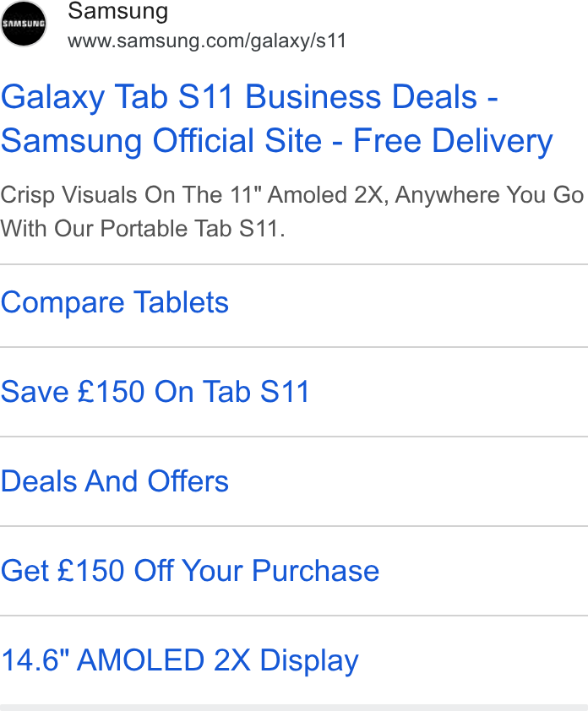
Task: Tap "Purchase" in the Get £150 Off link
Action: click(316, 571)
